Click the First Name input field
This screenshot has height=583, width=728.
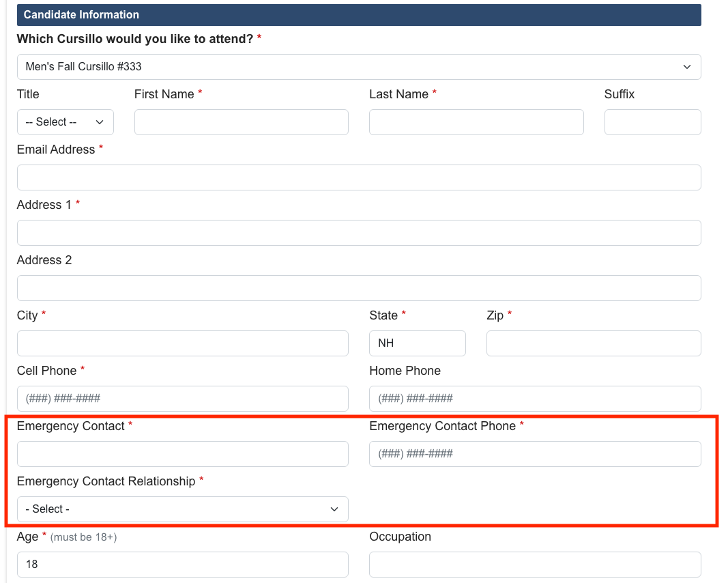point(242,122)
